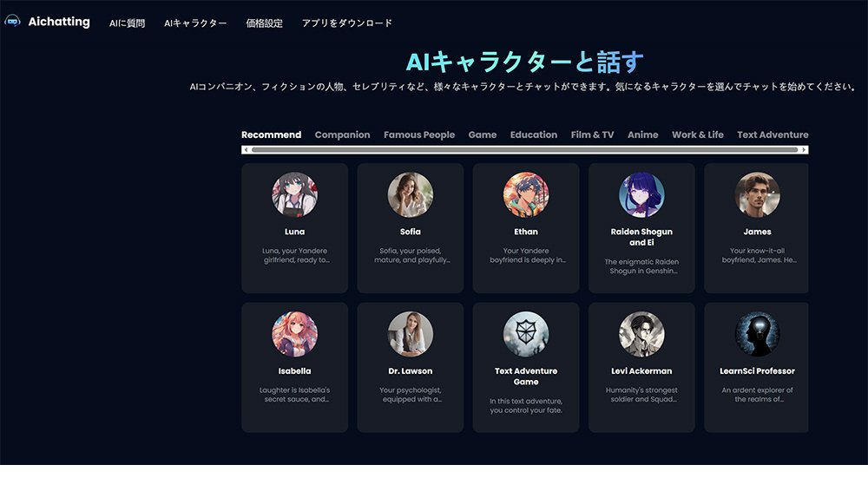
Task: Switch to the Film & TV tab
Action: coord(592,134)
